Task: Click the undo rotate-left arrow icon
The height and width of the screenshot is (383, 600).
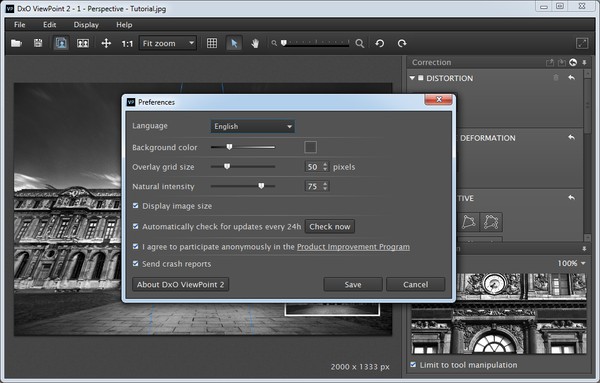Action: (380, 43)
